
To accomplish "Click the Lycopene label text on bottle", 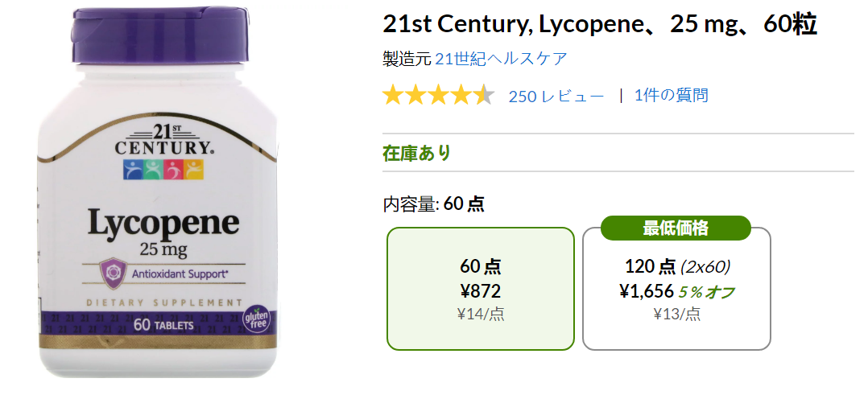I will pos(164,223).
